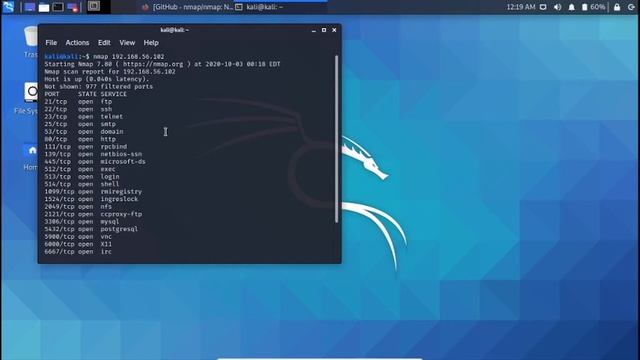
Task: Click the show desktop panel icon
Action: point(30,7)
